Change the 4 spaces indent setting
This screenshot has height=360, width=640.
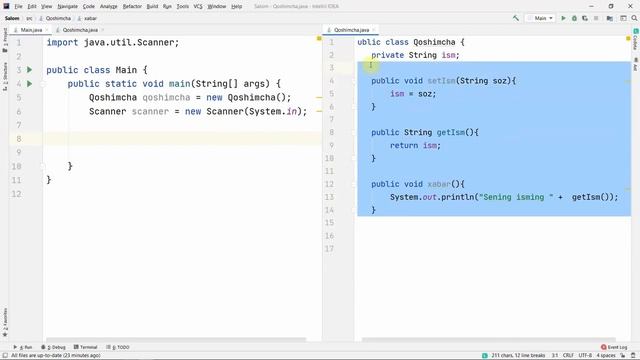pos(606,356)
